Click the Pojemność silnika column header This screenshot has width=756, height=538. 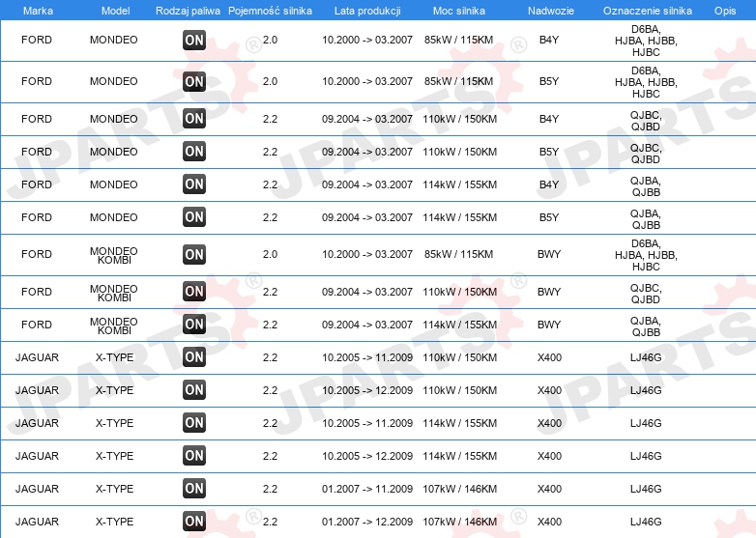[270, 11]
